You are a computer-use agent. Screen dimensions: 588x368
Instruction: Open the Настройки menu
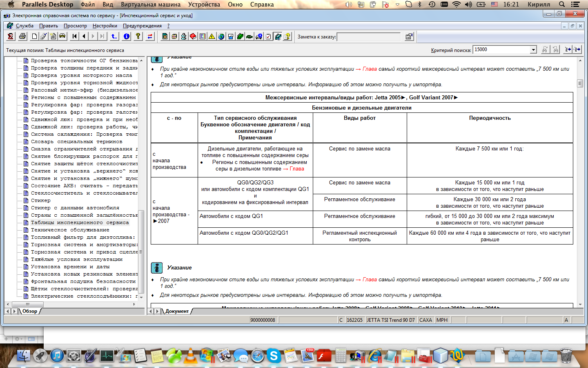pos(105,26)
